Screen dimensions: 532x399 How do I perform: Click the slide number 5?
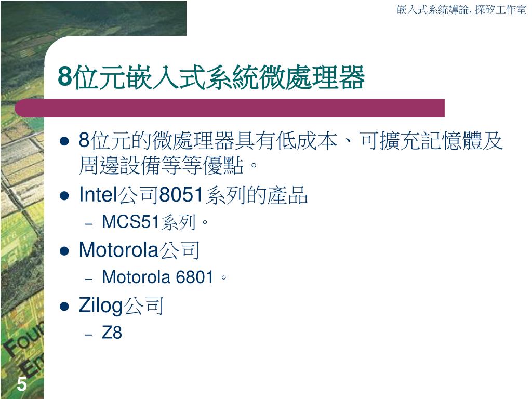click(x=22, y=384)
